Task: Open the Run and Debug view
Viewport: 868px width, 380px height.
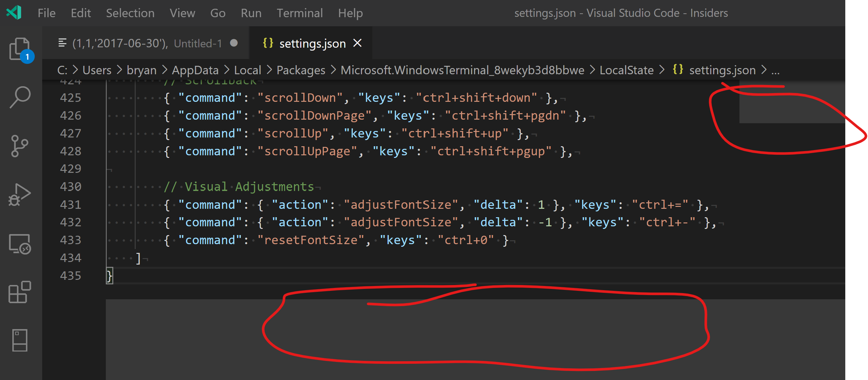Action: [19, 195]
